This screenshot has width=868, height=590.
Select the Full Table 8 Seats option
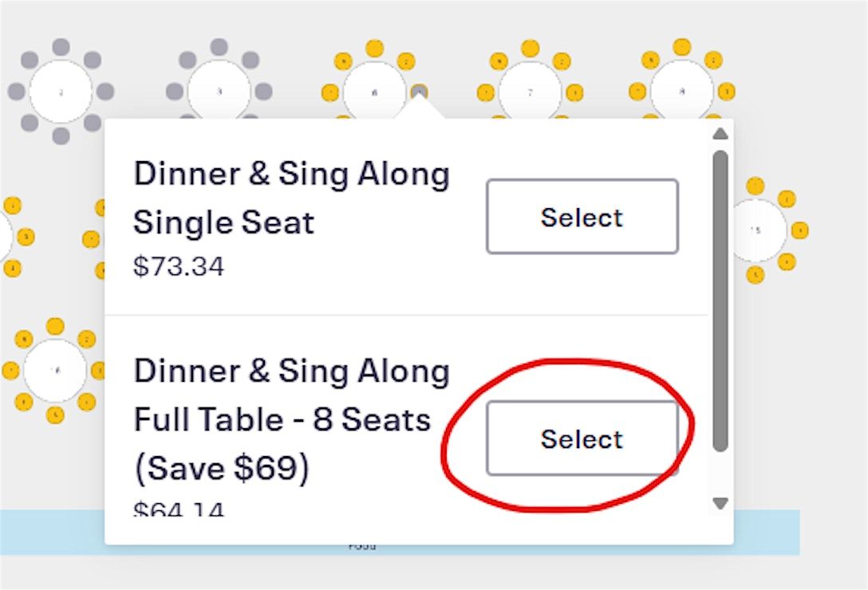(x=582, y=439)
